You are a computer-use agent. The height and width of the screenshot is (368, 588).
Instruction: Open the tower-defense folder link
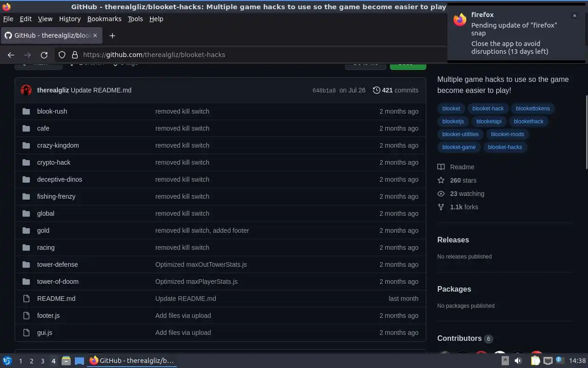pos(57,264)
